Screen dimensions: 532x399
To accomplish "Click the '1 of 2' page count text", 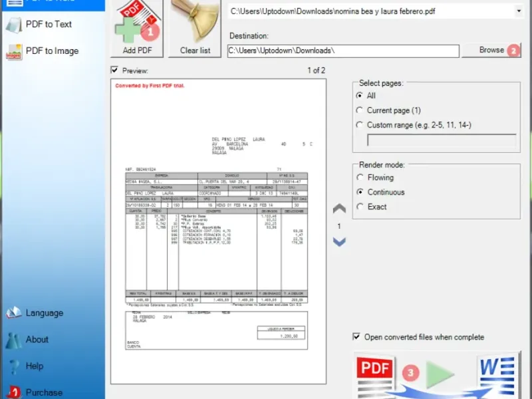I will coord(317,70).
